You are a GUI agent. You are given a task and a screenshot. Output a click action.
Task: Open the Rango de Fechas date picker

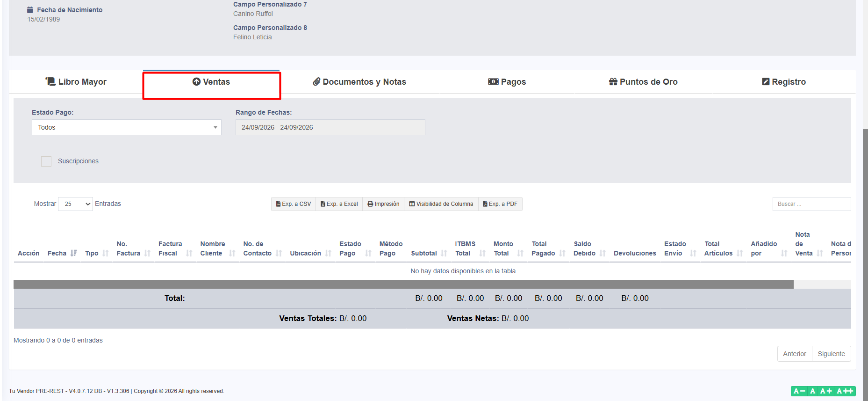click(330, 127)
